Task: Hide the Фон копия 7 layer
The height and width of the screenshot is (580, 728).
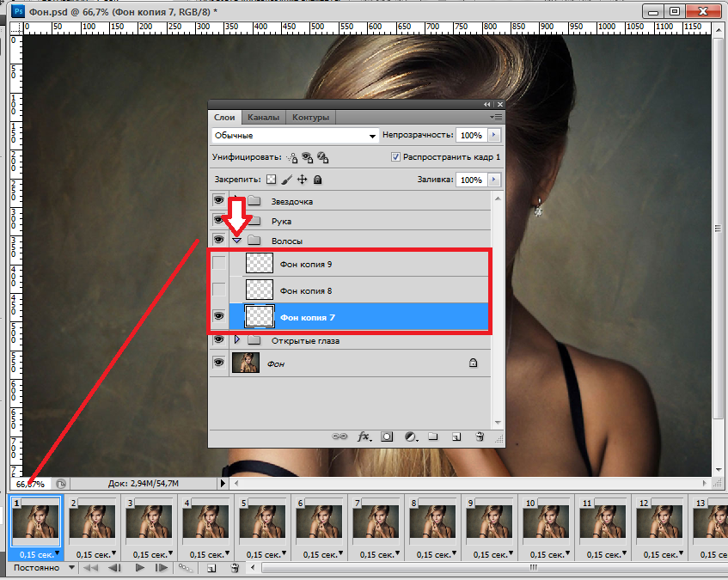Action: point(218,316)
